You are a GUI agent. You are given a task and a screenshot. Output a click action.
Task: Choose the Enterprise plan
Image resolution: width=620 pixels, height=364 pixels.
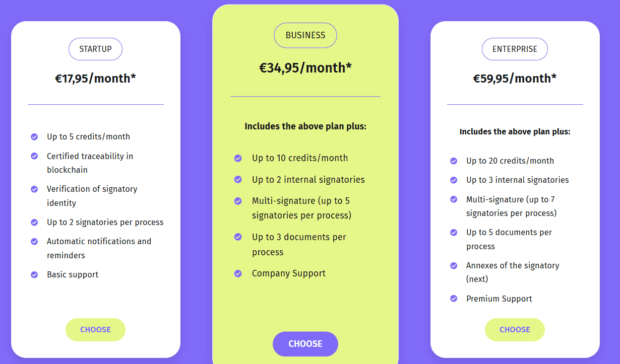coord(515,329)
